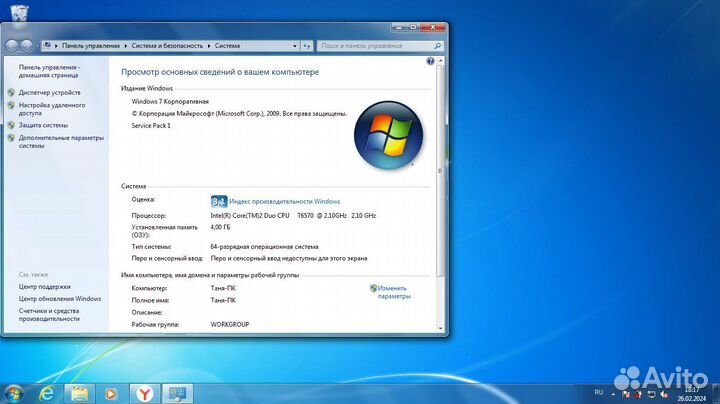
Task: Expand the address bar history dropdown
Action: (295, 46)
